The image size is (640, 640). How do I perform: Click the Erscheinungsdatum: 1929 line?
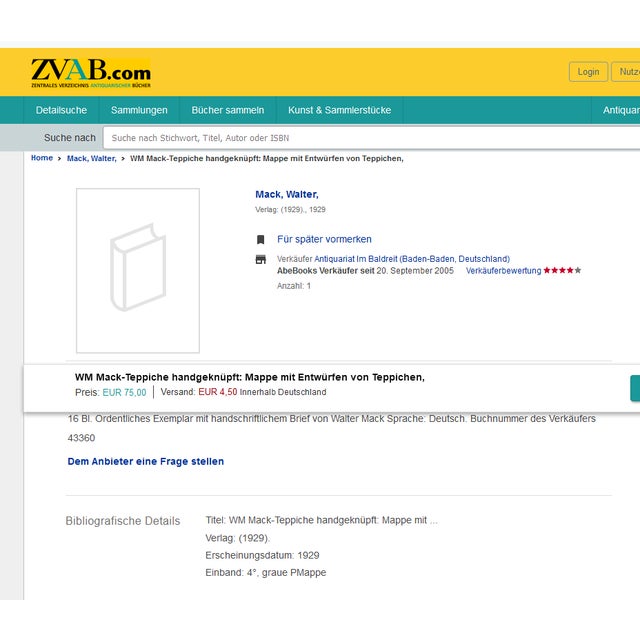262,555
